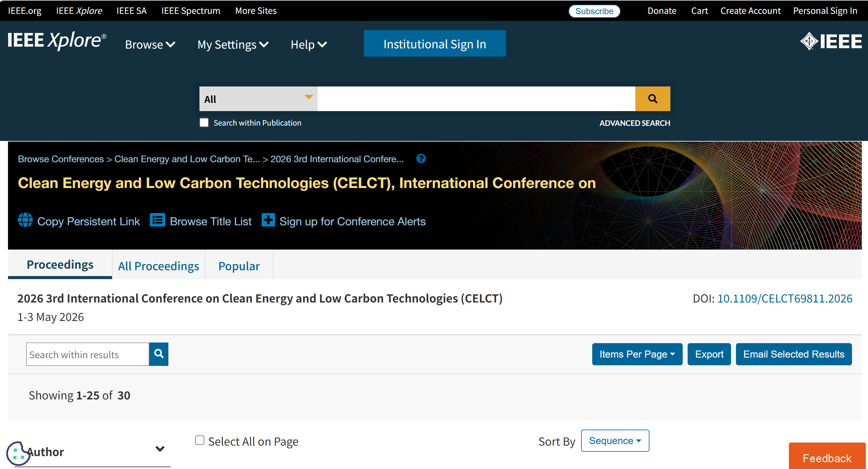Open the breadcrumb help question mark

[x=421, y=159]
